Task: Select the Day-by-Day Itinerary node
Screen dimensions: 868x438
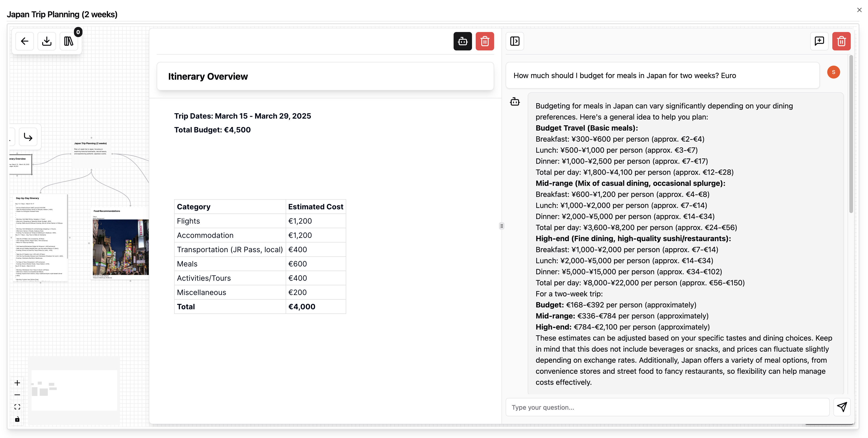Action: (x=41, y=237)
